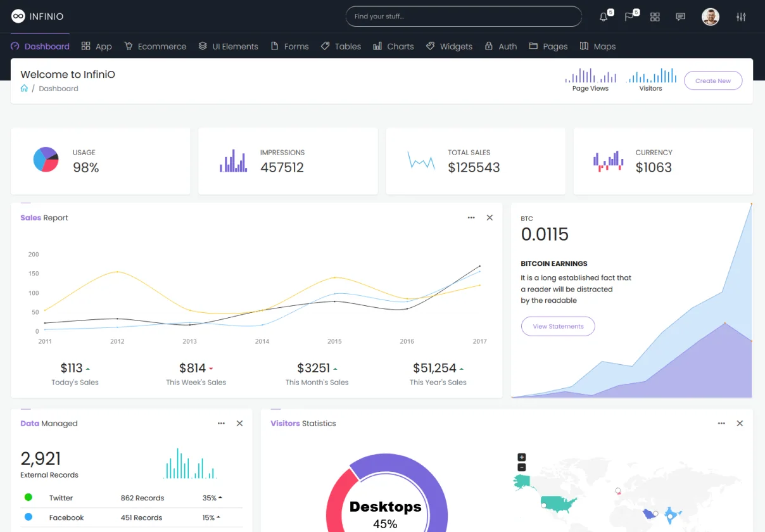Select the Dashboard menu item
The height and width of the screenshot is (532, 765).
tap(40, 46)
